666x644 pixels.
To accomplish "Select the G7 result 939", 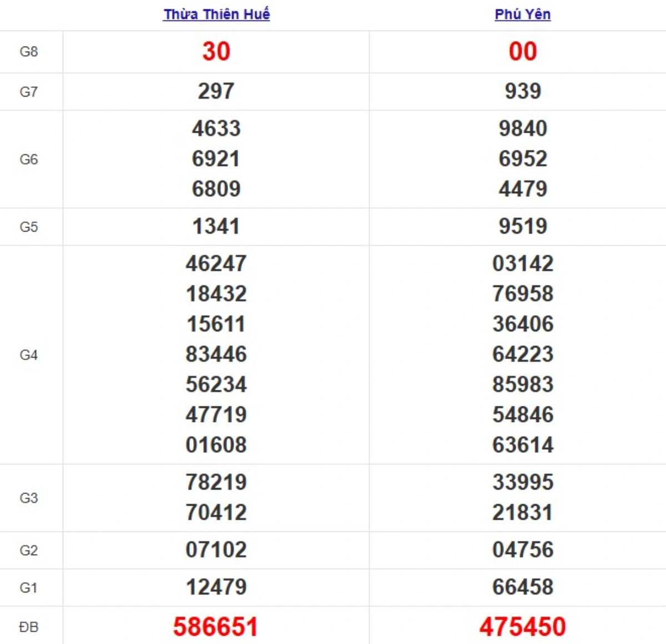I will [523, 91].
